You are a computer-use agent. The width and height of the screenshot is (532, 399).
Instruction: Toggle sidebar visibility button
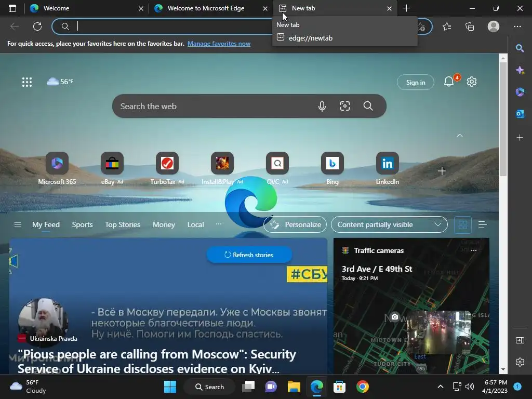tap(520, 340)
